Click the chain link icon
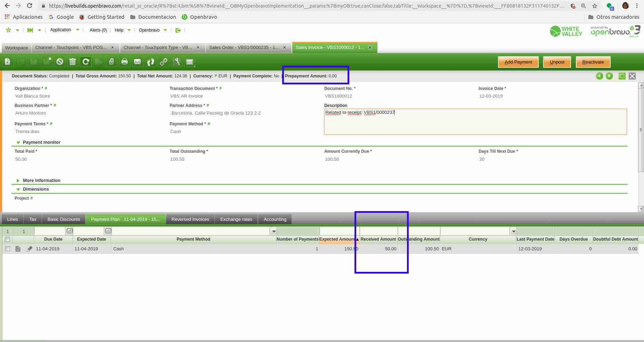 click(163, 62)
